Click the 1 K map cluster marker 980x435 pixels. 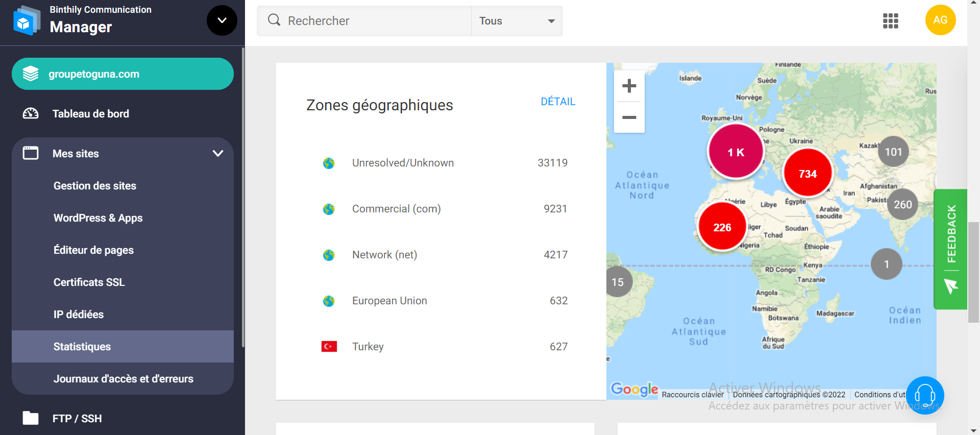[736, 152]
